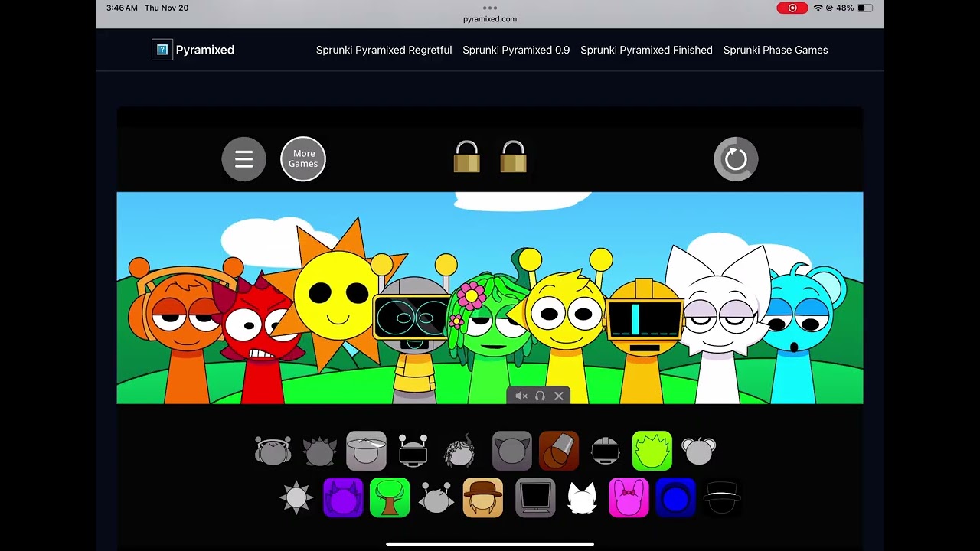Select the blue circle character icon
980x551 pixels.
[x=675, y=497]
